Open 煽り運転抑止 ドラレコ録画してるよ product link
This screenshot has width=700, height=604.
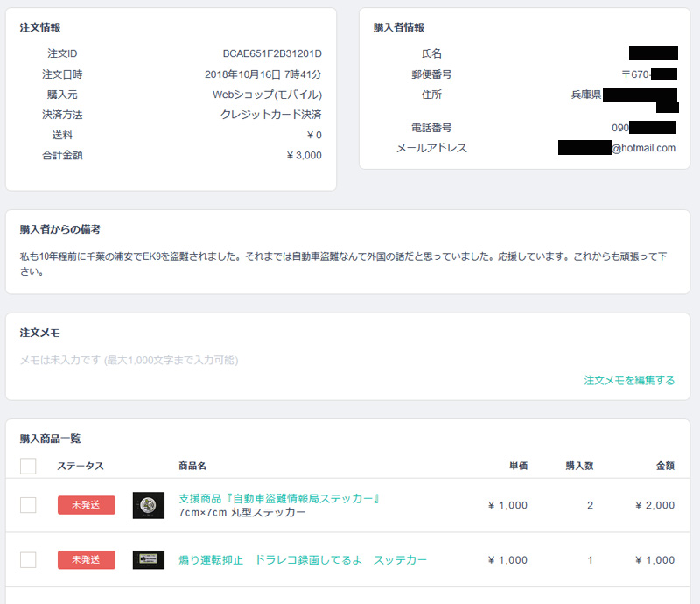coord(303,560)
